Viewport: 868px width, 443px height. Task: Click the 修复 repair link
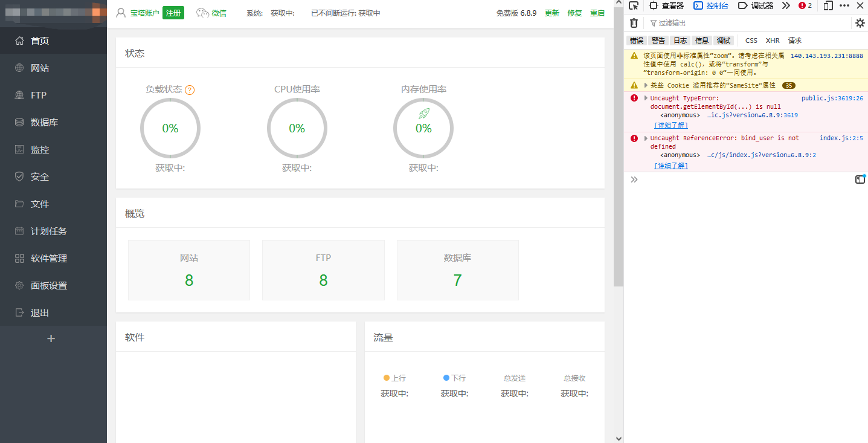(574, 13)
